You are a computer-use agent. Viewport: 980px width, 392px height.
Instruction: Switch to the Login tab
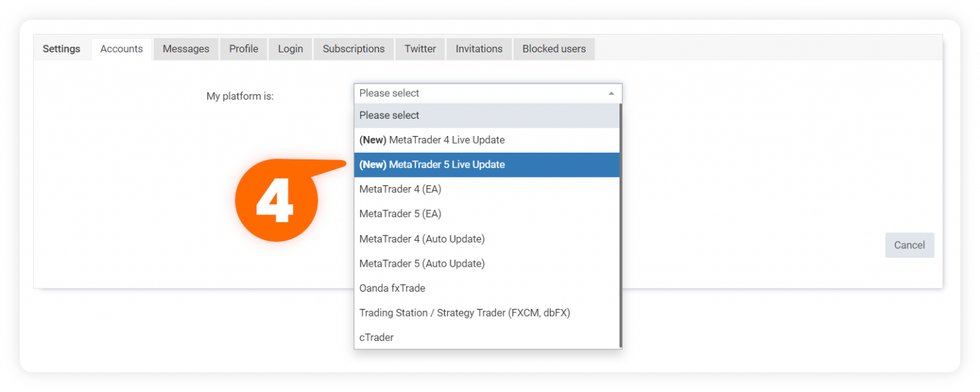pos(290,49)
